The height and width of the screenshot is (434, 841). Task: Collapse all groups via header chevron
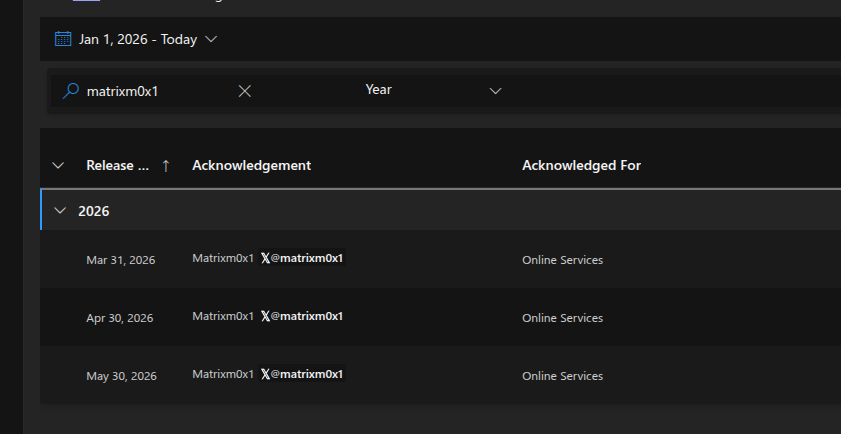click(58, 165)
